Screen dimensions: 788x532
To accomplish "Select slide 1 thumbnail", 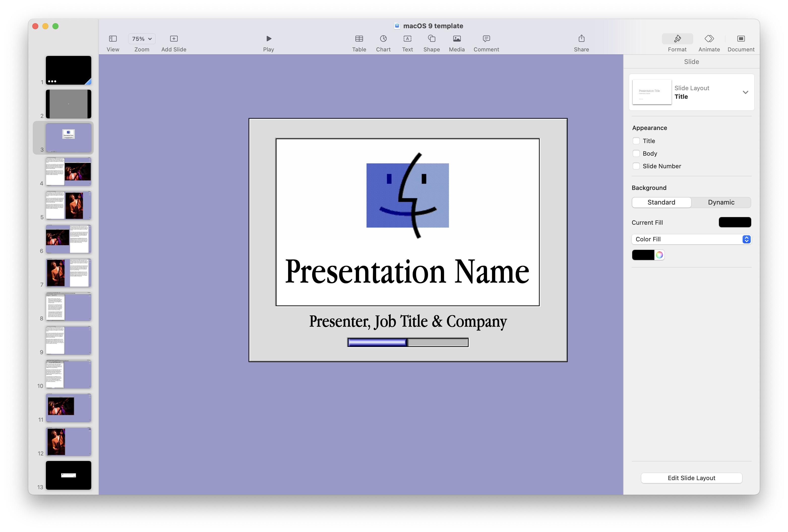I will point(69,70).
